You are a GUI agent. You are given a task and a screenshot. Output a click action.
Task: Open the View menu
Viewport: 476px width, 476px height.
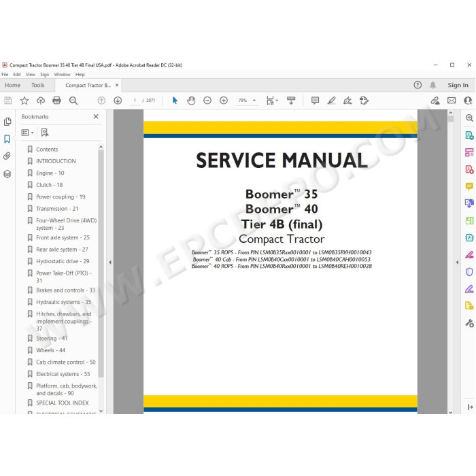[31, 74]
